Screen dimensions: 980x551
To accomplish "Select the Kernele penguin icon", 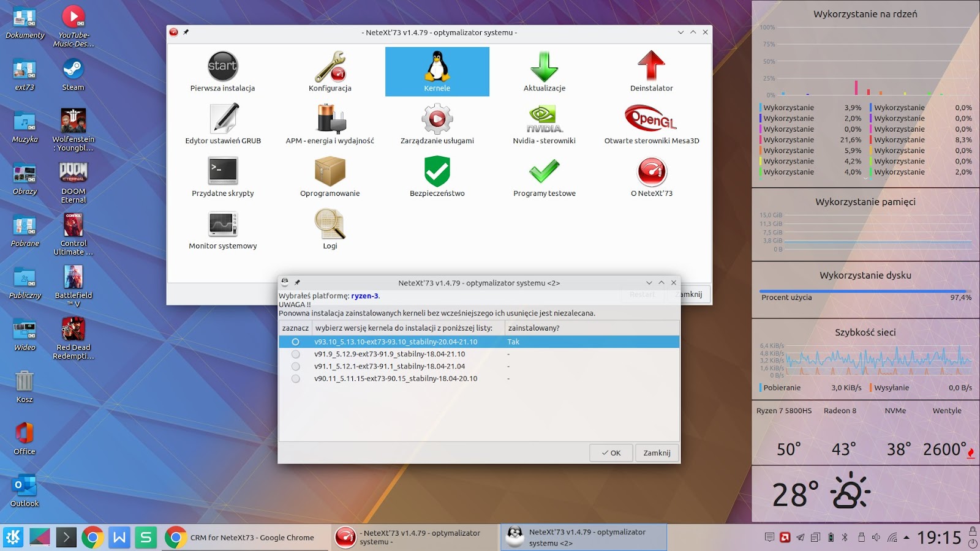I will tap(437, 72).
